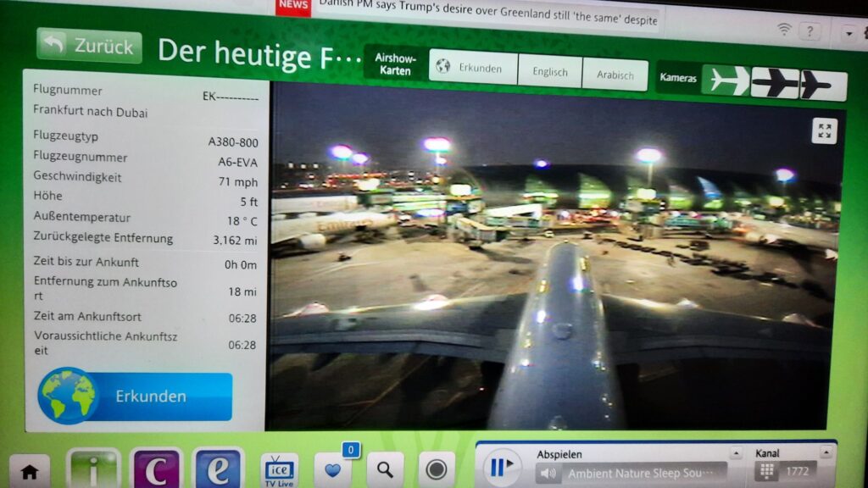Go back with the Zurück button
Image resolution: width=868 pixels, height=488 pixels.
(89, 46)
